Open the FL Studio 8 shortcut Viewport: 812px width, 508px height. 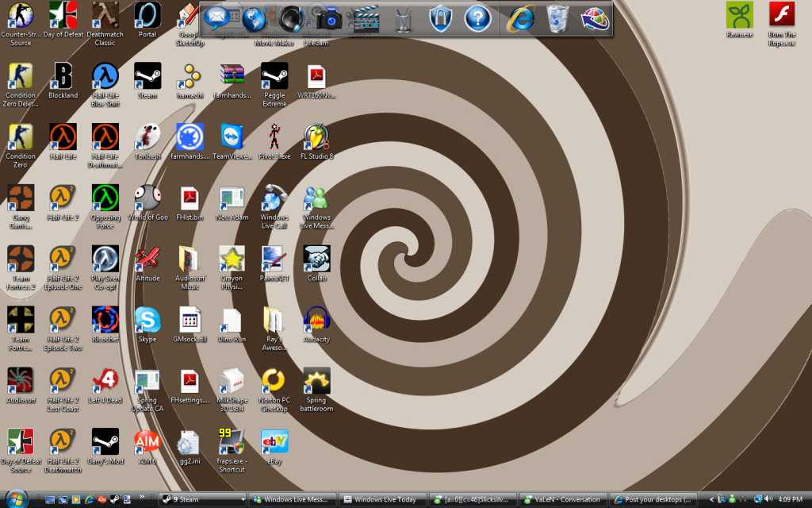pos(316,137)
